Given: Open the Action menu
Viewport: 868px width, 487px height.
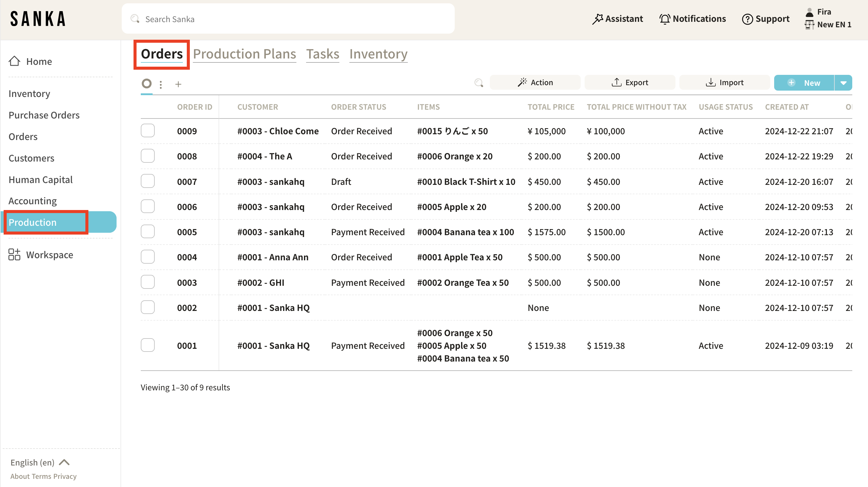Looking at the screenshot, I should click(x=535, y=83).
